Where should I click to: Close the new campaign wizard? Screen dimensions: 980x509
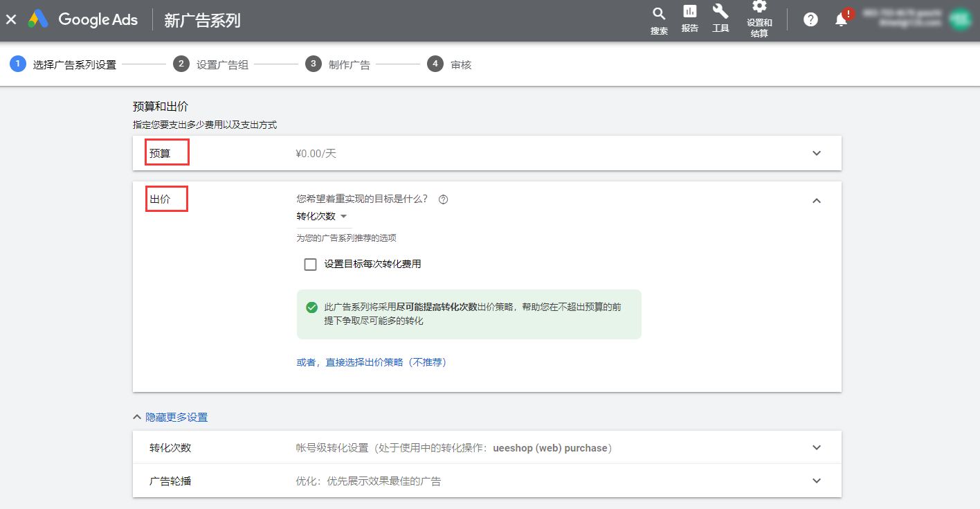tap(11, 19)
